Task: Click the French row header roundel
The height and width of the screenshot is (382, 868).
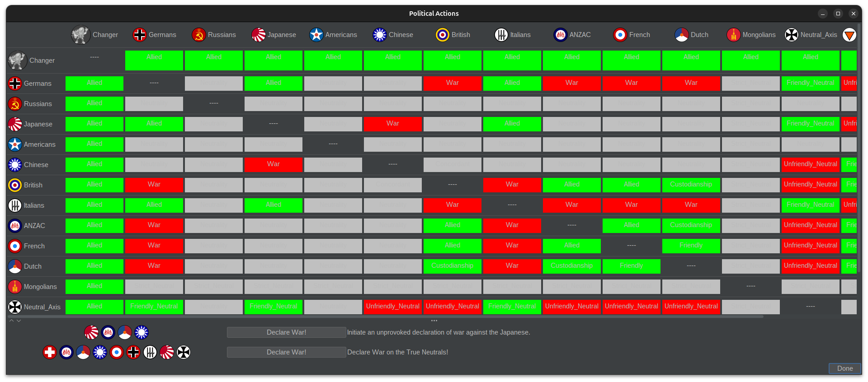Action: pyautogui.click(x=15, y=246)
